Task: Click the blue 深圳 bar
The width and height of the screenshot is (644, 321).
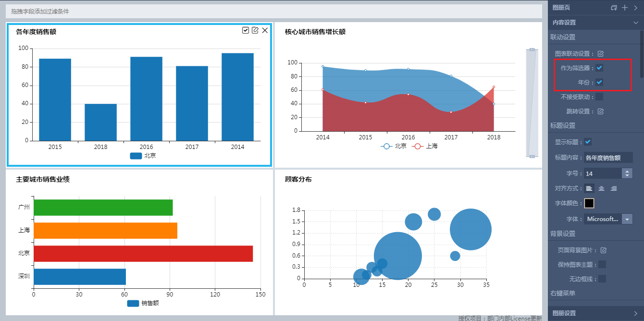Action: 80,277
